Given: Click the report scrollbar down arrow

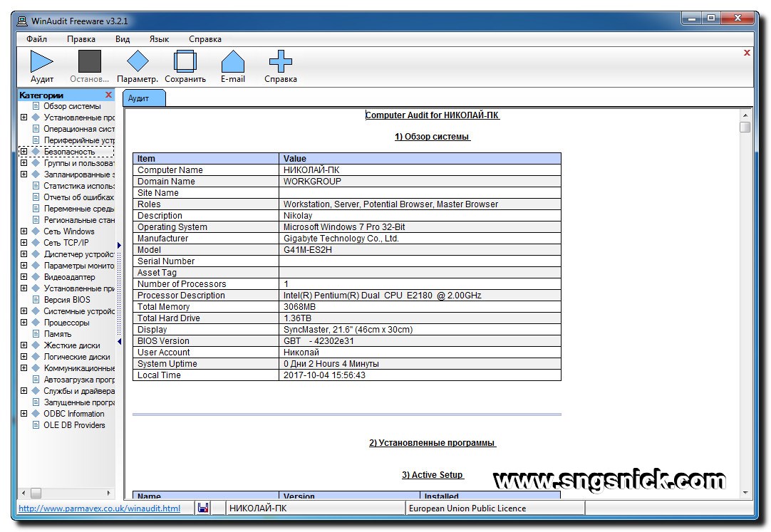Looking at the screenshot, I should coord(745,493).
